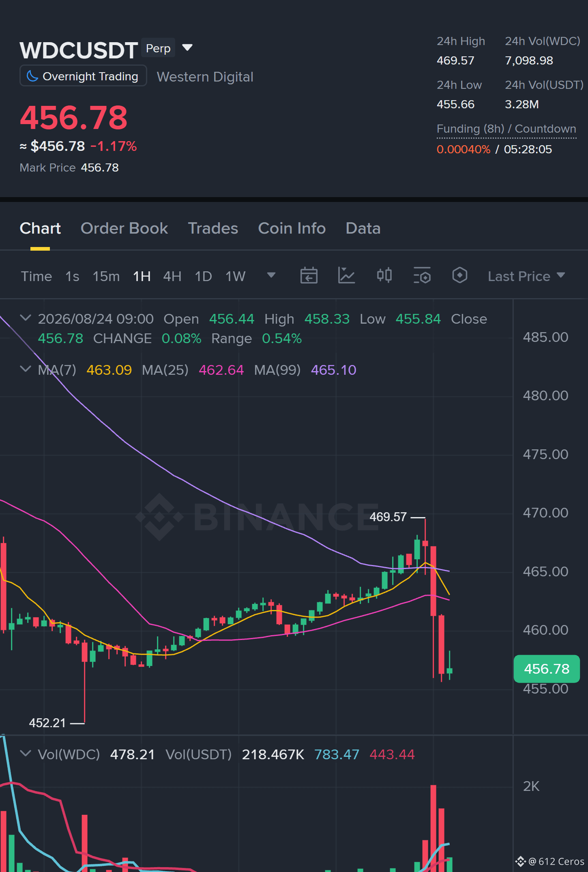Screen dimensions: 588x872
Task: Click the 2K volume axis label
Action: [531, 786]
